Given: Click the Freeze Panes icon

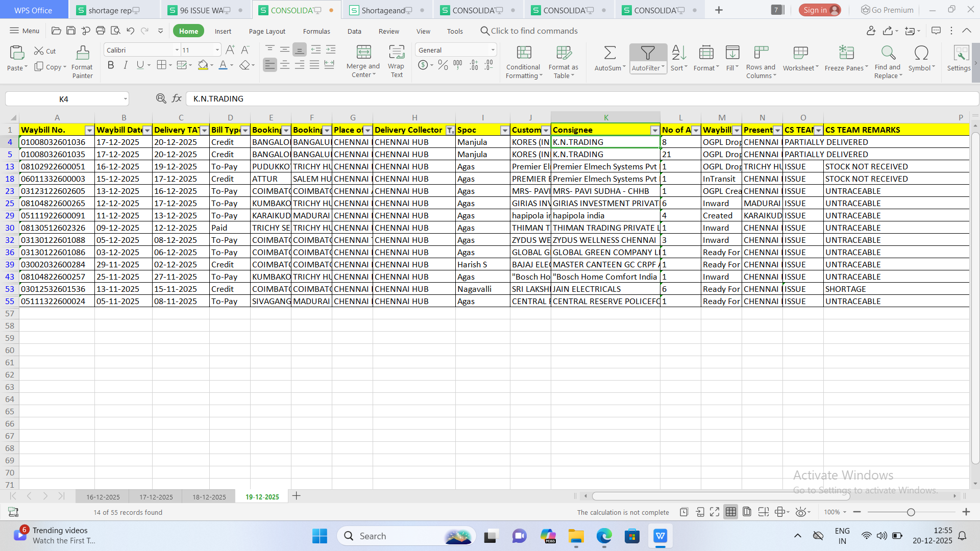Looking at the screenshot, I should [846, 53].
